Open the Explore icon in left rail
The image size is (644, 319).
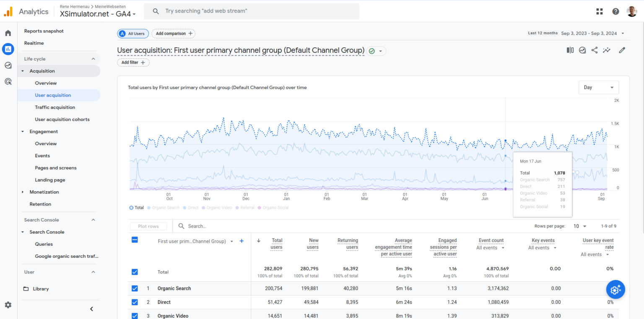click(8, 65)
